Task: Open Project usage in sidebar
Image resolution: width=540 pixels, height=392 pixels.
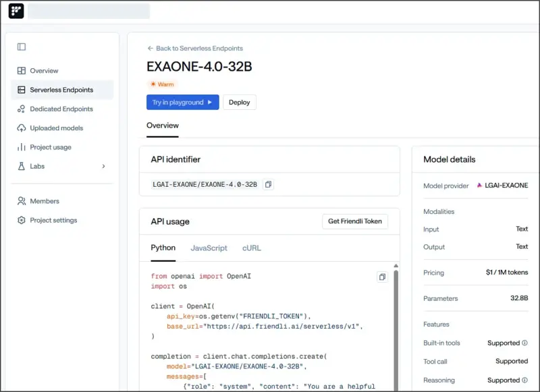Action: 62,147
